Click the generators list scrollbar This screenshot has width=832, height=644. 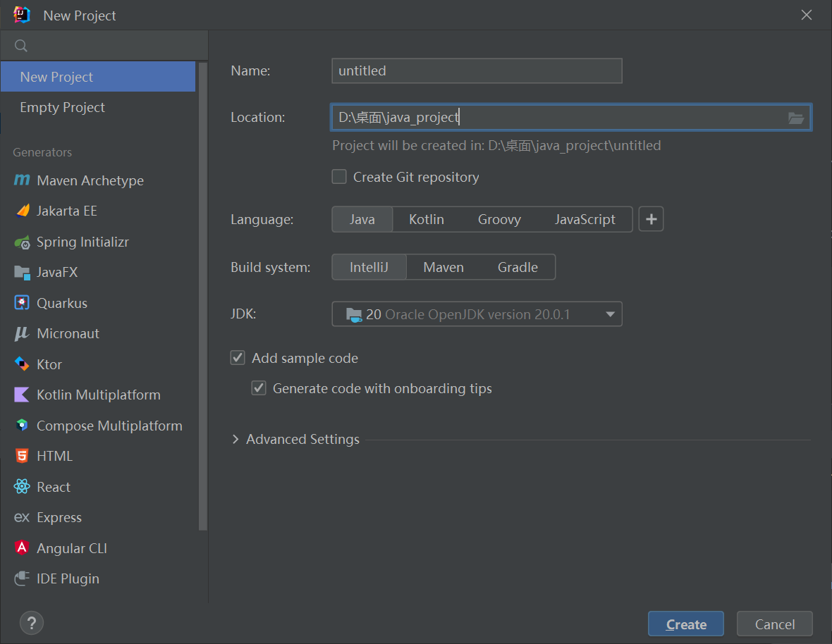(202, 297)
